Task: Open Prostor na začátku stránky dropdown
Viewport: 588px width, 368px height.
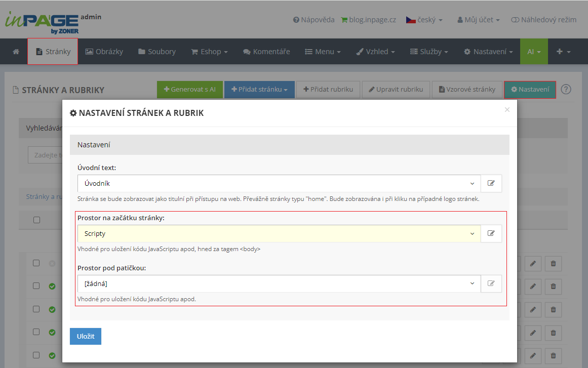Action: (279, 233)
